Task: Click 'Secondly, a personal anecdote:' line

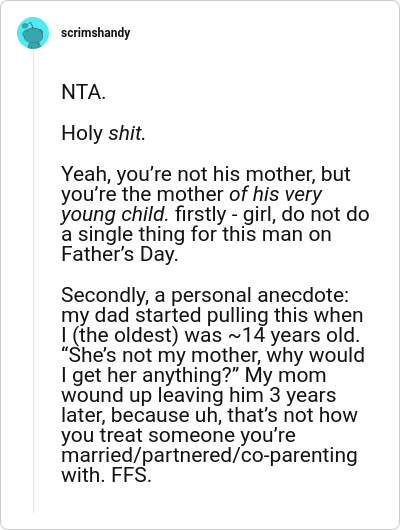Action: [x=205, y=295]
